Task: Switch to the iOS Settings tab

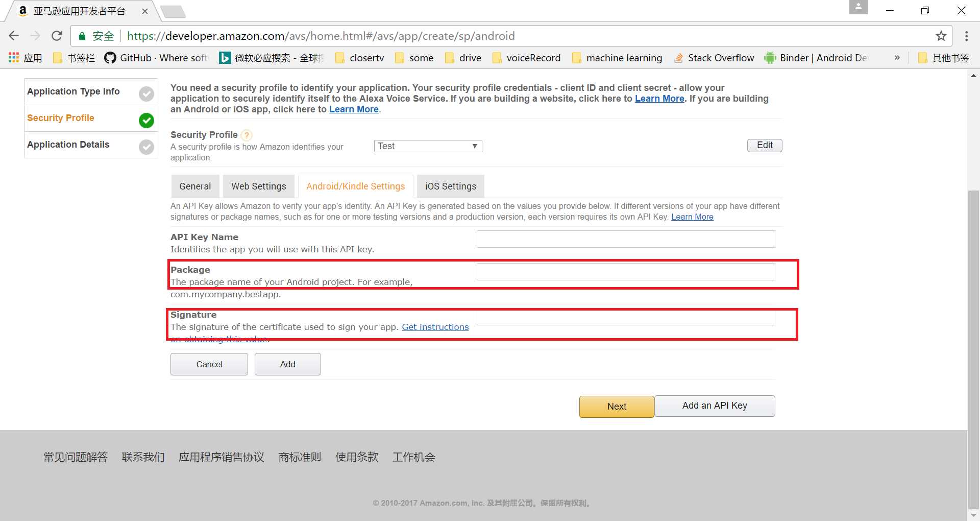Action: pyautogui.click(x=450, y=186)
